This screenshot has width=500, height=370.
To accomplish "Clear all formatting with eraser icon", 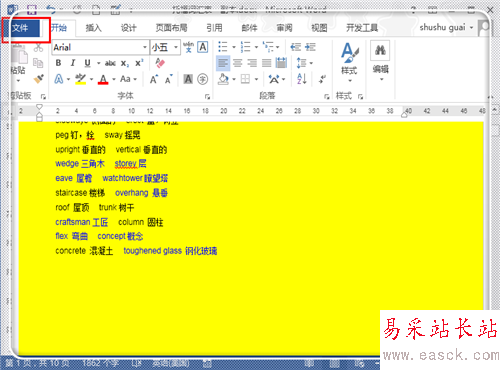I will point(160,63).
